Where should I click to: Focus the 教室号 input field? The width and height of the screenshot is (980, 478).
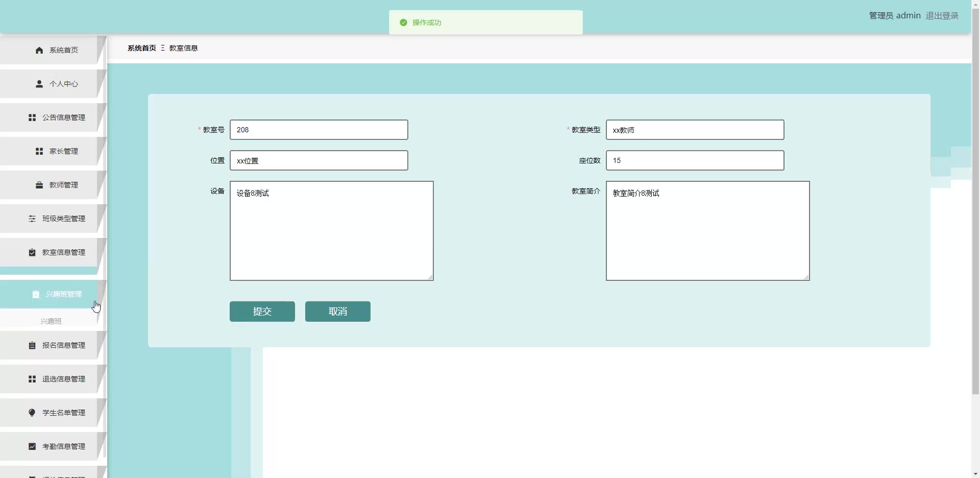(x=319, y=130)
